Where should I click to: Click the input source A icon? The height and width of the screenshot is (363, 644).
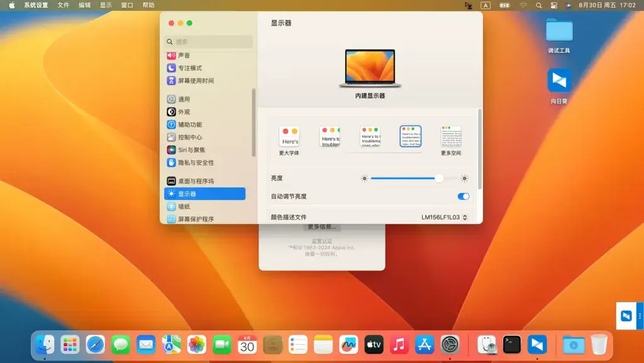point(486,5)
